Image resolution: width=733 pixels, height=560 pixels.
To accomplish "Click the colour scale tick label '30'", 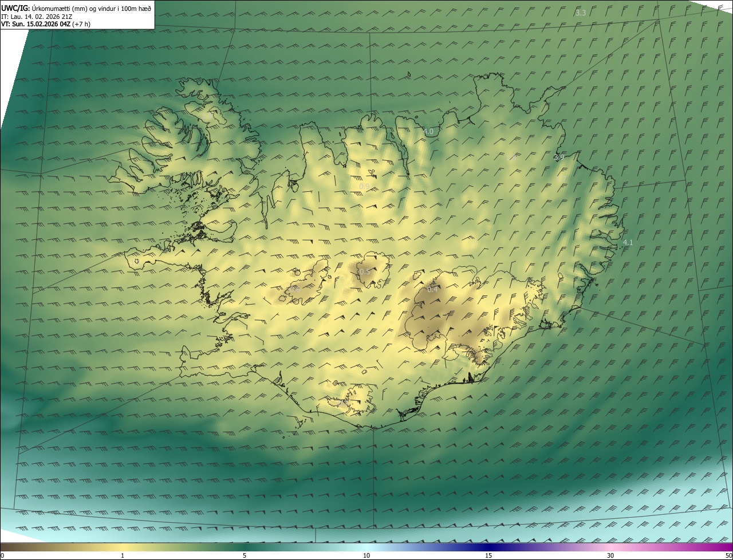I will (610, 555).
